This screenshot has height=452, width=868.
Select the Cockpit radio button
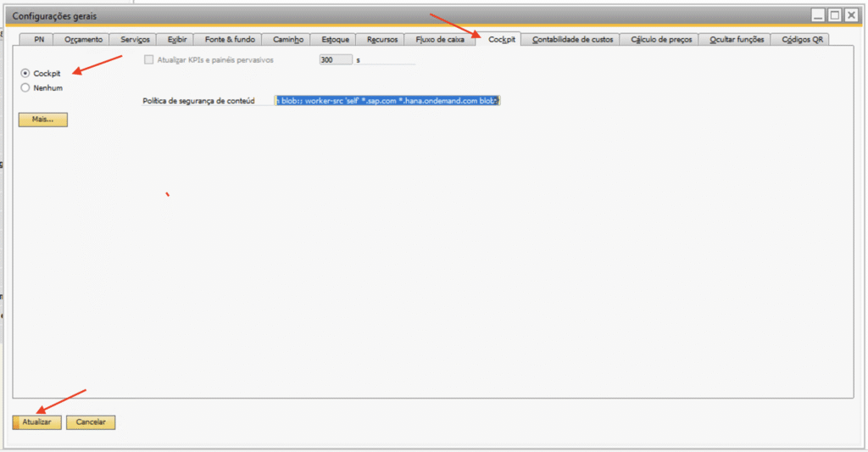tap(25, 74)
